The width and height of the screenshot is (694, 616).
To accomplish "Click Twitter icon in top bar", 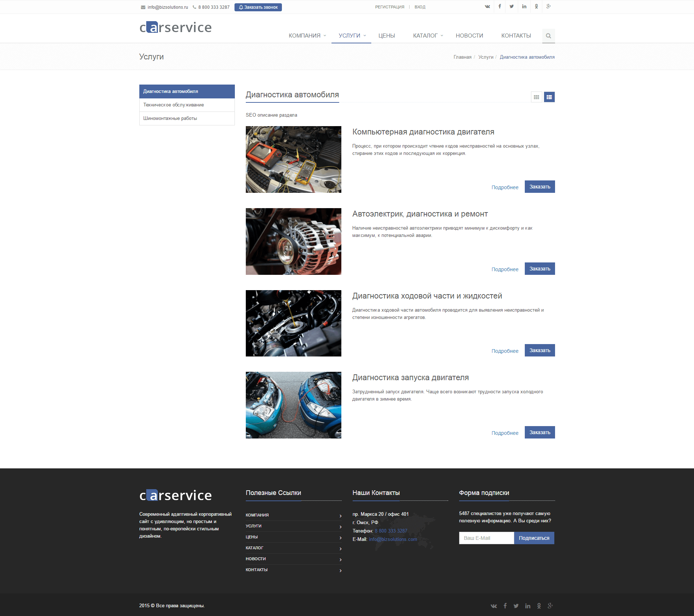I will pos(512,7).
